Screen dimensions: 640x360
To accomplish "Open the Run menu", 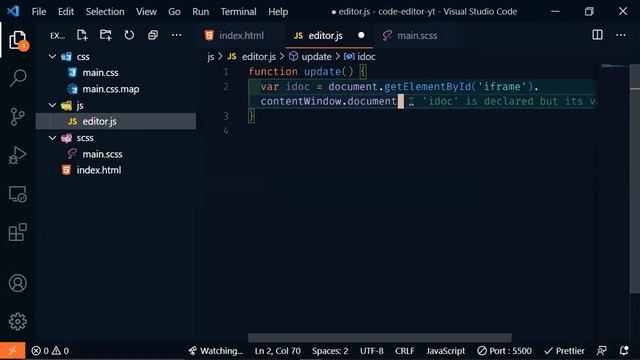I will pyautogui.click(x=200, y=11).
